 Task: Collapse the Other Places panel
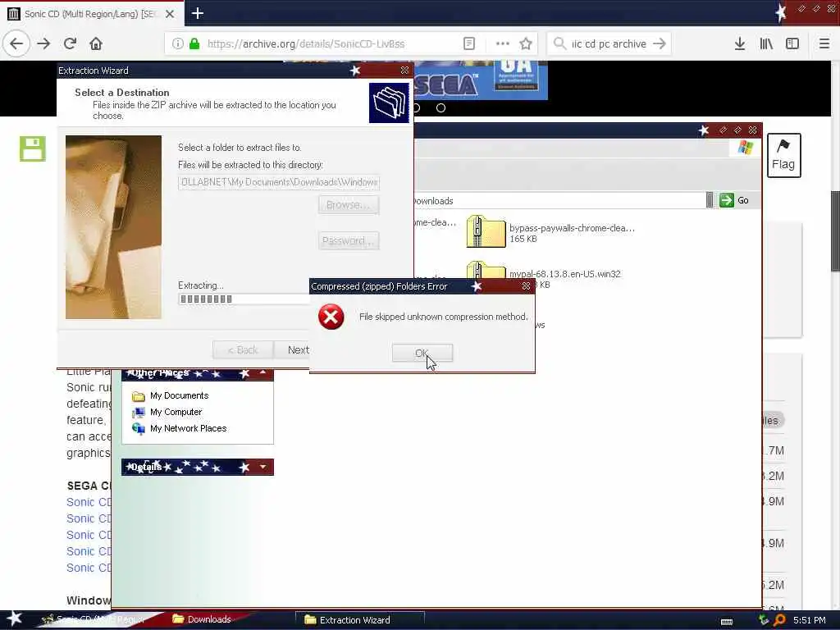pos(262,372)
